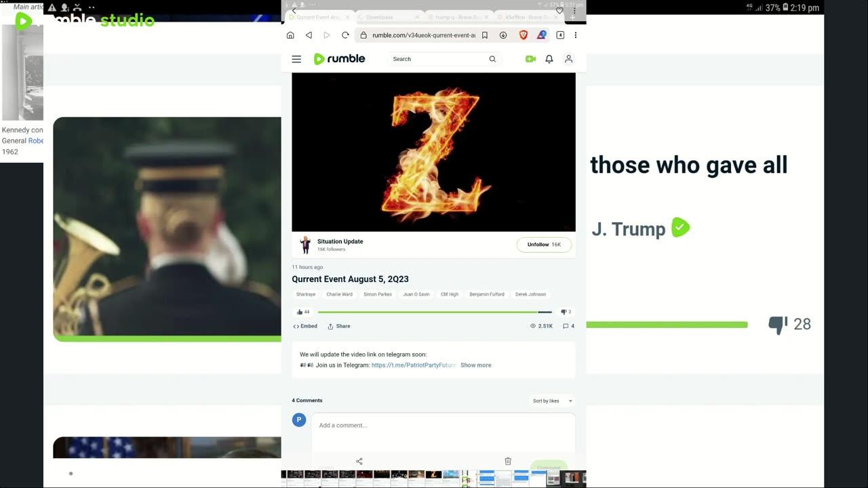868x488 pixels.
Task: Click the device battery status indicator
Action: 785,7
